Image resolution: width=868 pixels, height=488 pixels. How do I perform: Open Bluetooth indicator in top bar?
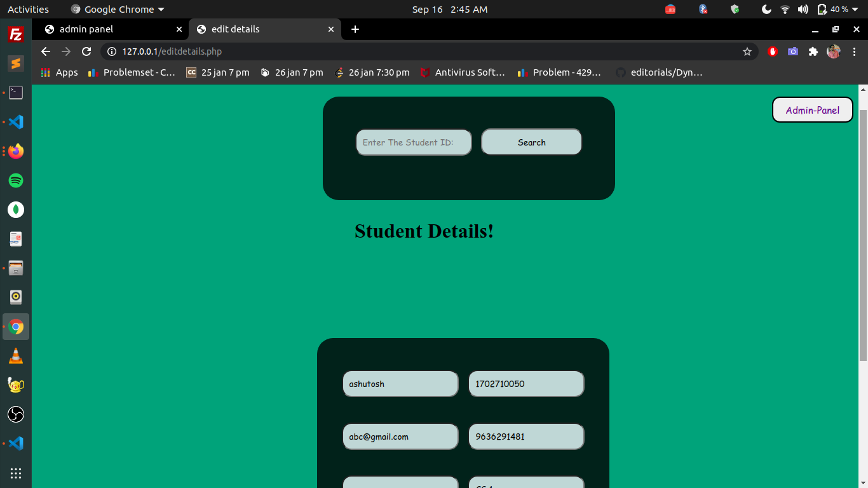click(x=703, y=9)
